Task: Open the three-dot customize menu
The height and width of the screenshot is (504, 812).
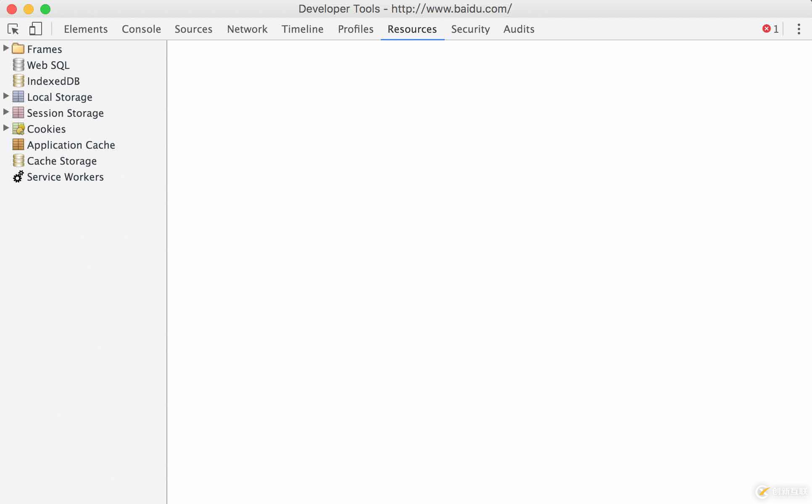Action: [799, 29]
